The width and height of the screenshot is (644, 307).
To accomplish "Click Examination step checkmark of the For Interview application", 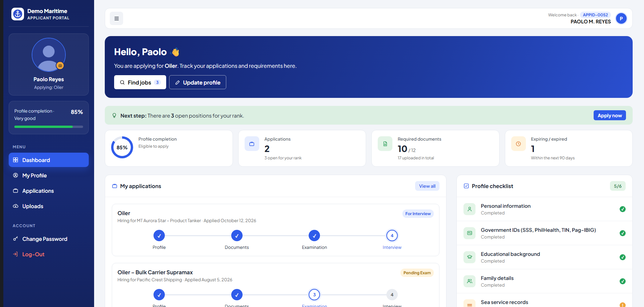I will click(314, 236).
